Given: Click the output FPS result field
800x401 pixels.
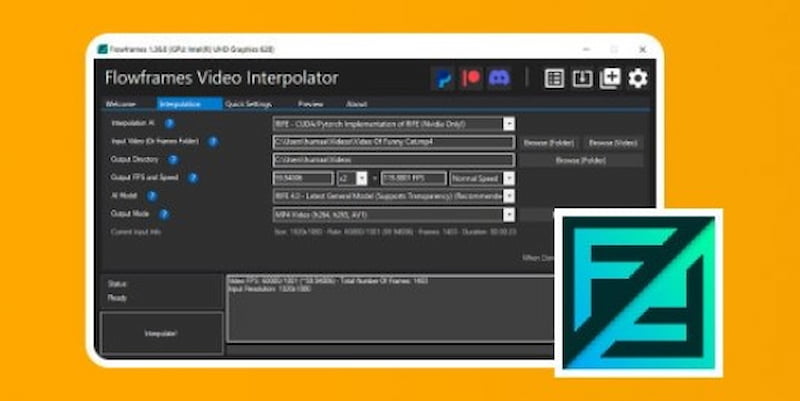Looking at the screenshot, I should tap(414, 178).
